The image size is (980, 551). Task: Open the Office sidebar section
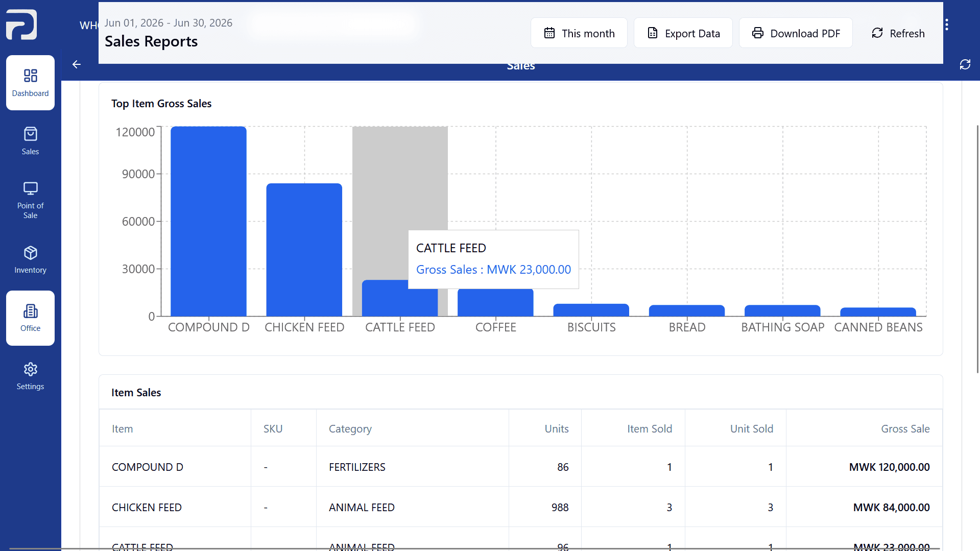[30, 318]
